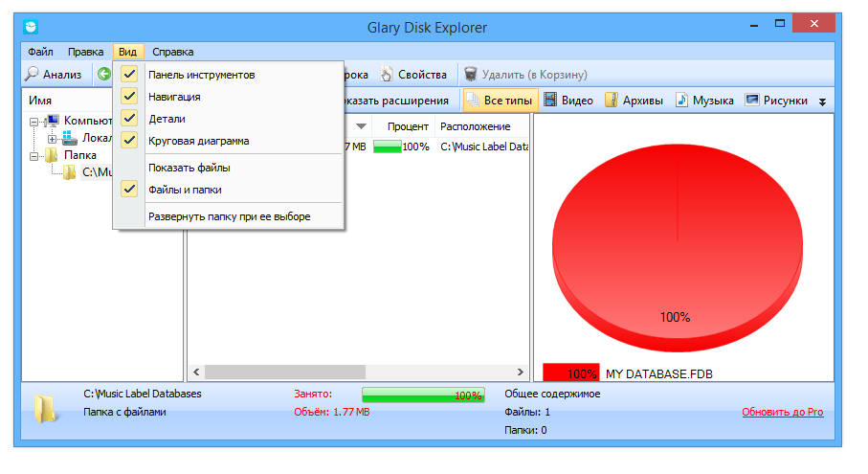The width and height of the screenshot is (868, 474).
Task: Click the Music note icon
Action: point(681,101)
